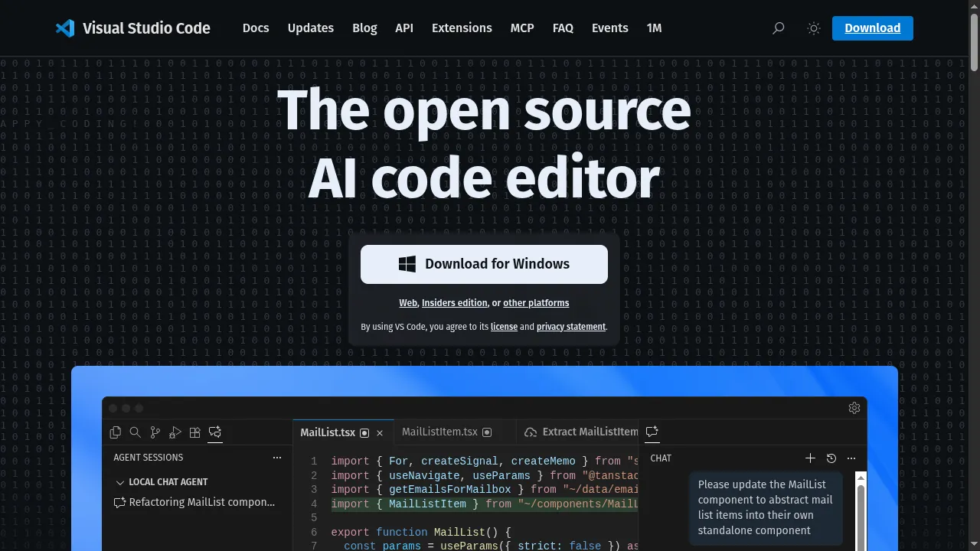Start a new chat with the plus icon

click(810, 458)
